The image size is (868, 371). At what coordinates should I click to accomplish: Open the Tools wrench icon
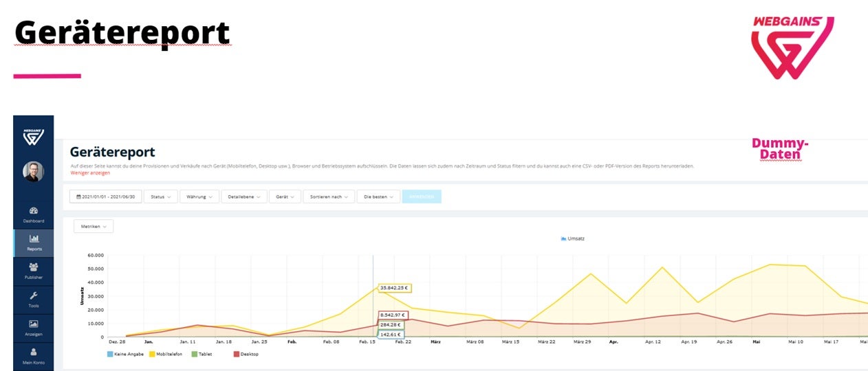(x=33, y=295)
